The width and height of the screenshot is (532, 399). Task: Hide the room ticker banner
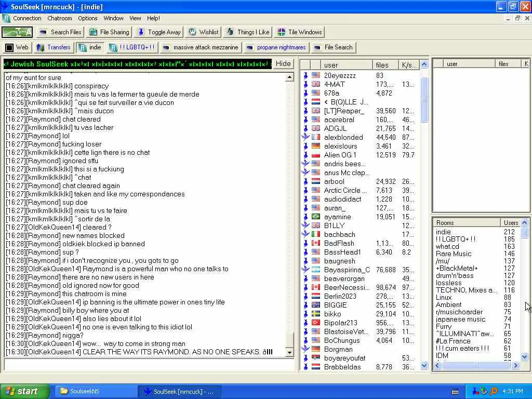click(x=283, y=64)
